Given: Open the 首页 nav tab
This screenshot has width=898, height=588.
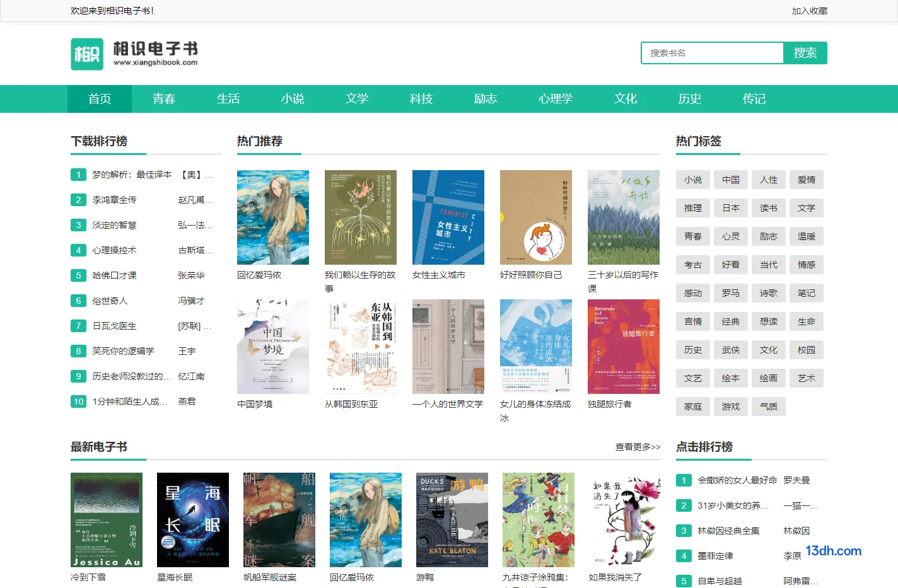Looking at the screenshot, I should click(100, 99).
